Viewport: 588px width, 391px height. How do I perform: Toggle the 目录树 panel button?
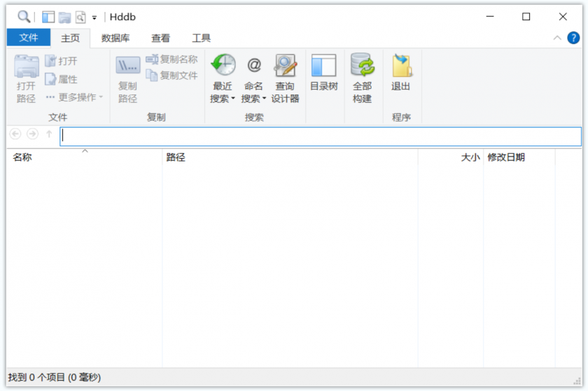324,73
